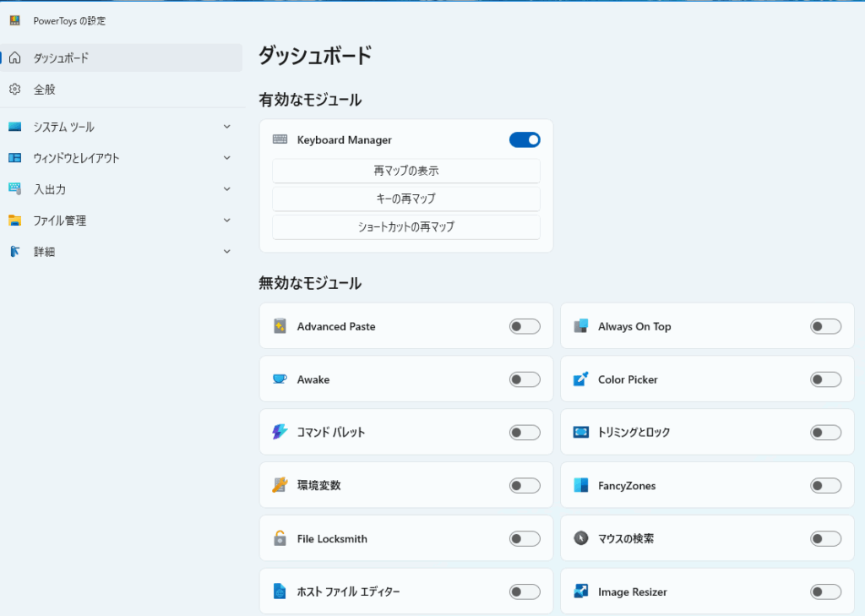The height and width of the screenshot is (616, 865).
Task: Click the 無効なモジュール heading
Action: pyautogui.click(x=310, y=283)
